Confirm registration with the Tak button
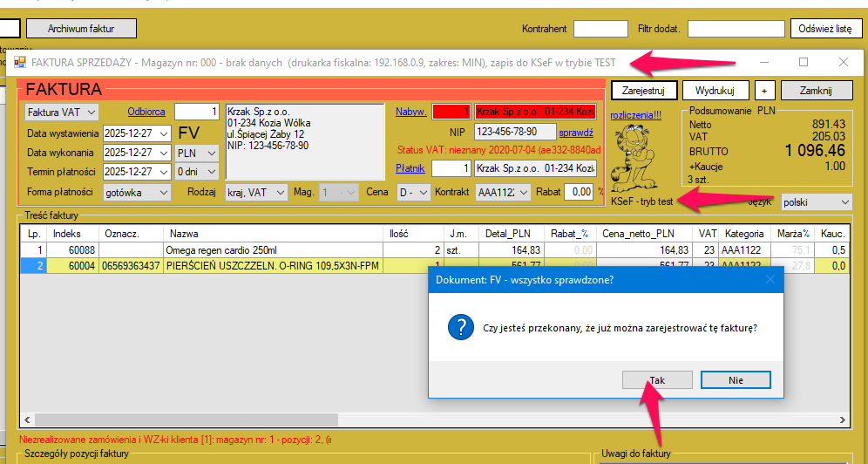This screenshot has height=464, width=868. (x=657, y=380)
